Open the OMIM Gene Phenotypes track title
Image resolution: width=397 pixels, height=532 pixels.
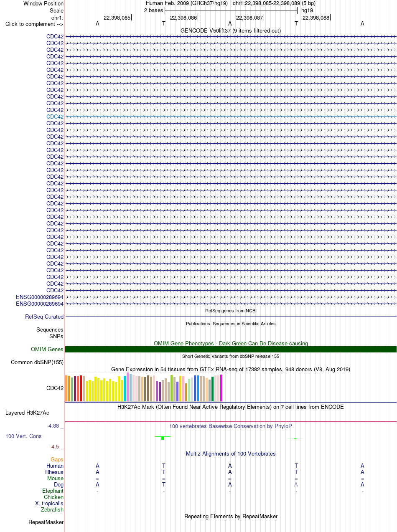(x=231, y=343)
